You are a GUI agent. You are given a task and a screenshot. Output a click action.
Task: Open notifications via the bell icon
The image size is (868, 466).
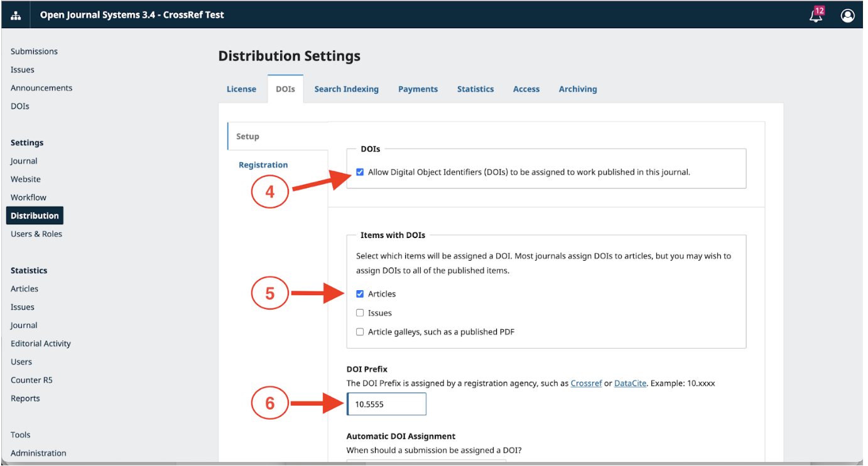point(815,17)
